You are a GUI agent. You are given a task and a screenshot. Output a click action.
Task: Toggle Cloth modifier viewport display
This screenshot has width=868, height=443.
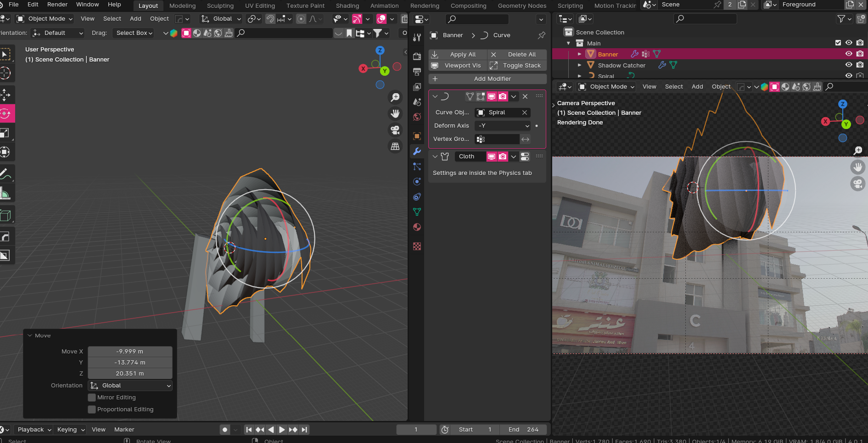click(492, 157)
